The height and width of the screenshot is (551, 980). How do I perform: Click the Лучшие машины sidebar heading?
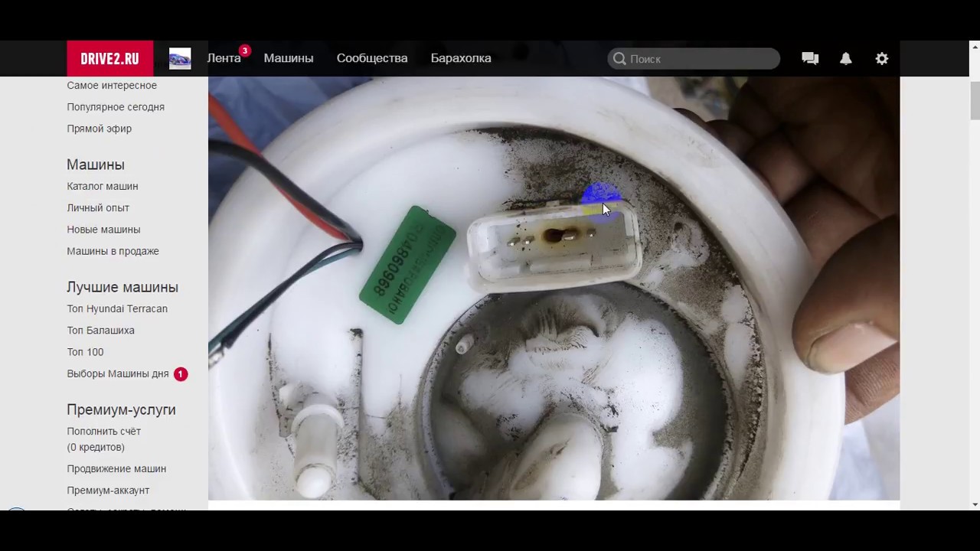(122, 287)
